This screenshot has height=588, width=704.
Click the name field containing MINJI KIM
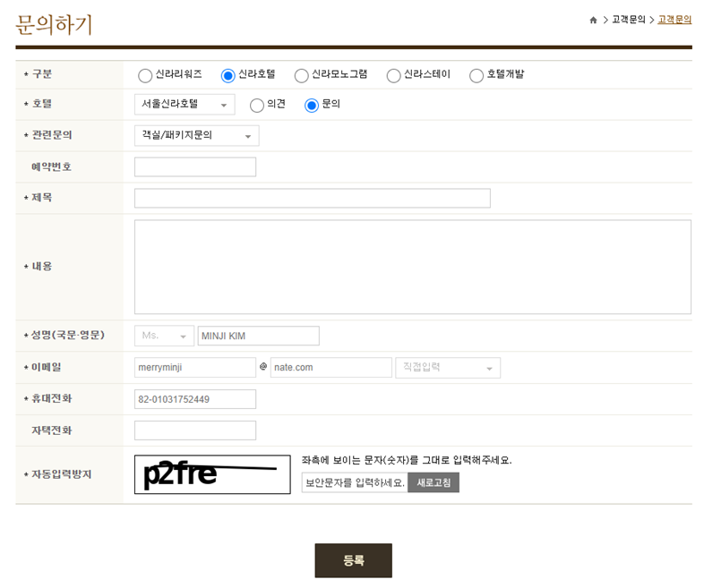[x=259, y=336]
